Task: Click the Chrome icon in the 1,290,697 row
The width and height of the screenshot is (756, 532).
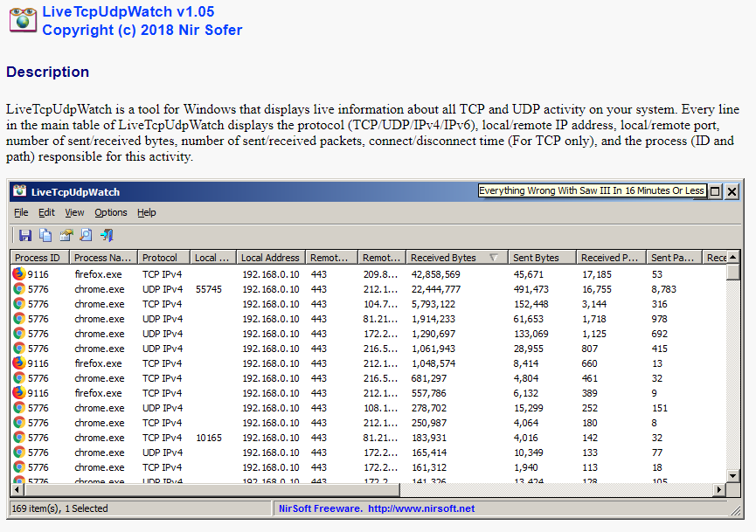Action: [x=19, y=334]
